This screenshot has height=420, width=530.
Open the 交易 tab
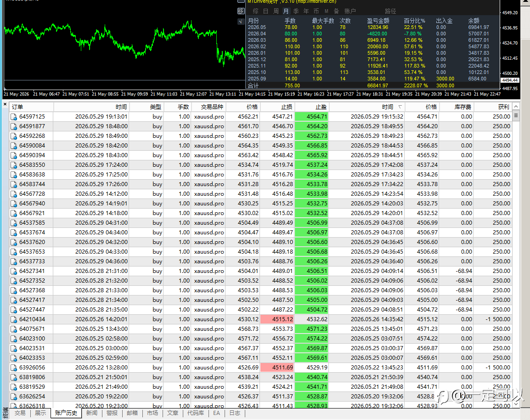coord(20,413)
